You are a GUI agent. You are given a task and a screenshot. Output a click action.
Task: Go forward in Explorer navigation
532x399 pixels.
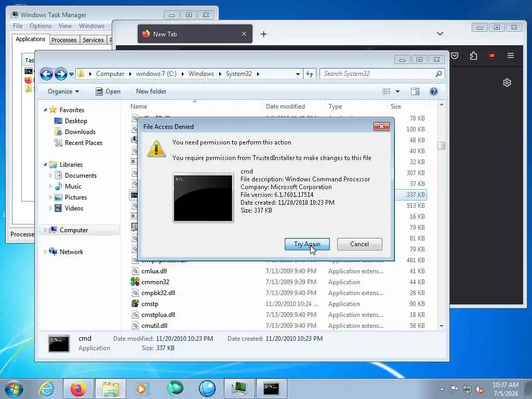tap(61, 74)
